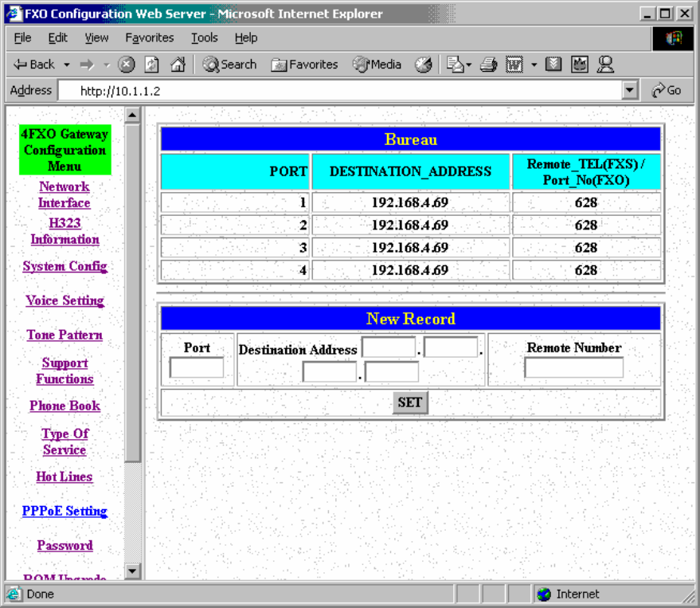The width and height of the screenshot is (700, 608).
Task: Expand the Mail button dropdown arrow
Action: 469,65
